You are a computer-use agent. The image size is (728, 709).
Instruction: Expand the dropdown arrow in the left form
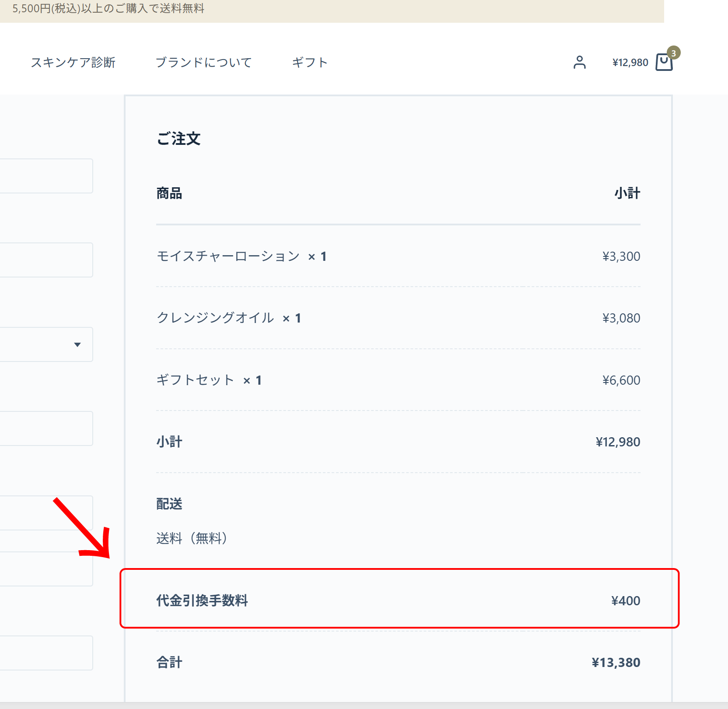pyautogui.click(x=77, y=345)
